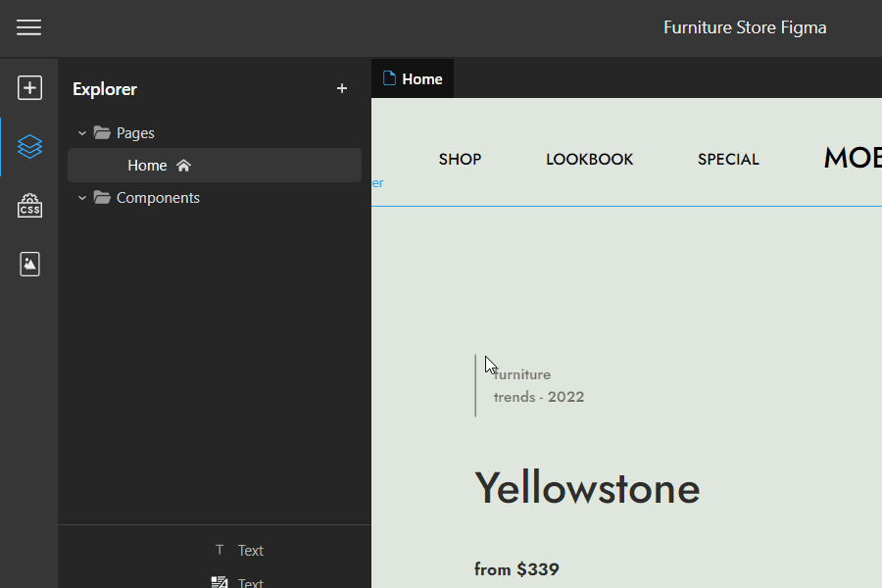Open the hamburger main menu
882x588 pixels.
tap(28, 27)
